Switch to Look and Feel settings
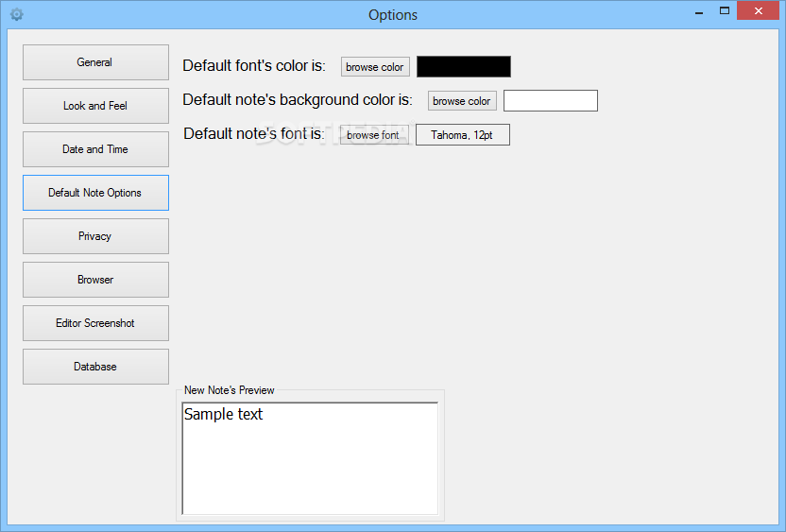Viewport: 786px width, 532px height. [x=95, y=106]
